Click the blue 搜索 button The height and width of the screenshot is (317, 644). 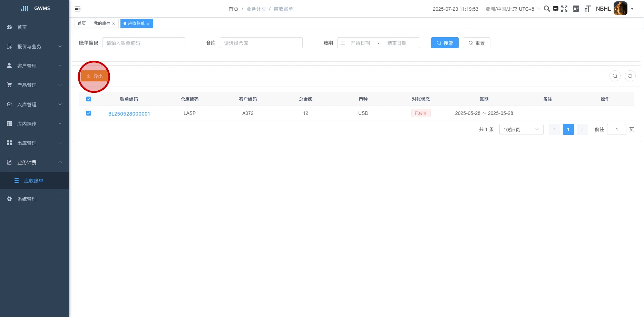point(445,43)
